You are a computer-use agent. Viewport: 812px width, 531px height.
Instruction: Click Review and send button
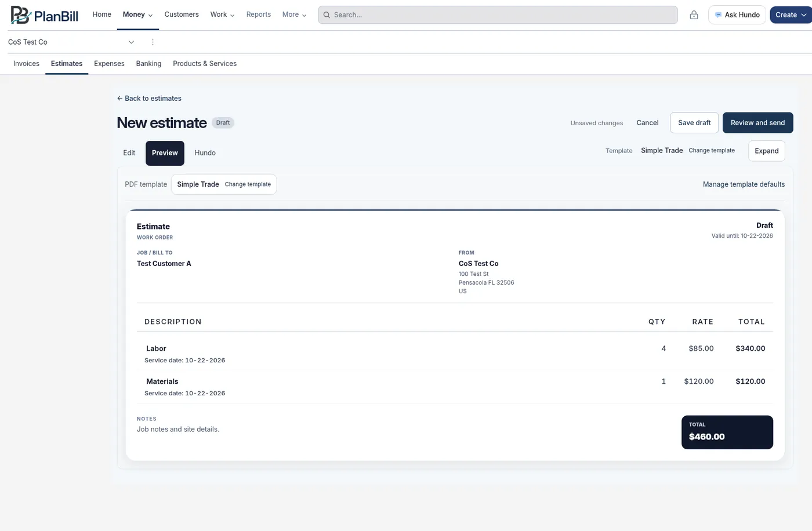(x=757, y=123)
